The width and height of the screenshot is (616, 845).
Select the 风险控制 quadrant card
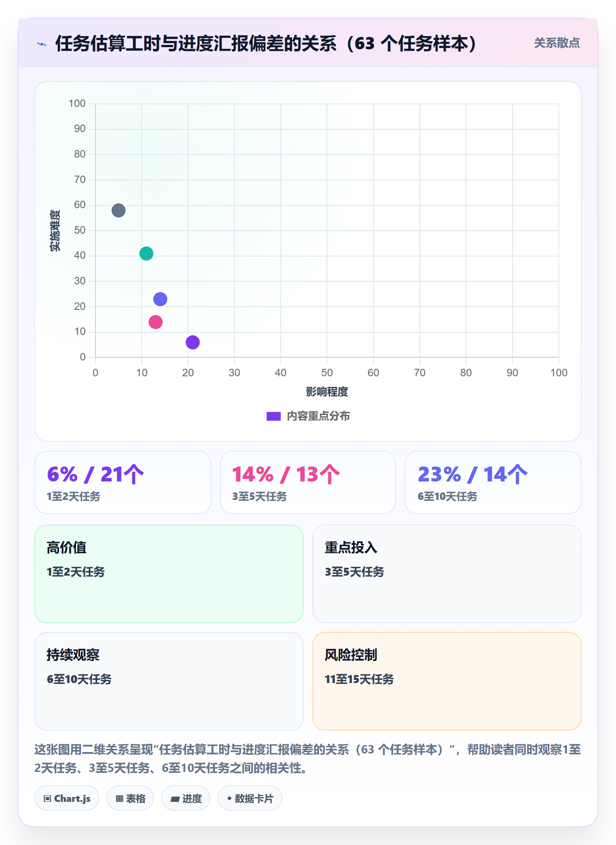click(x=447, y=681)
